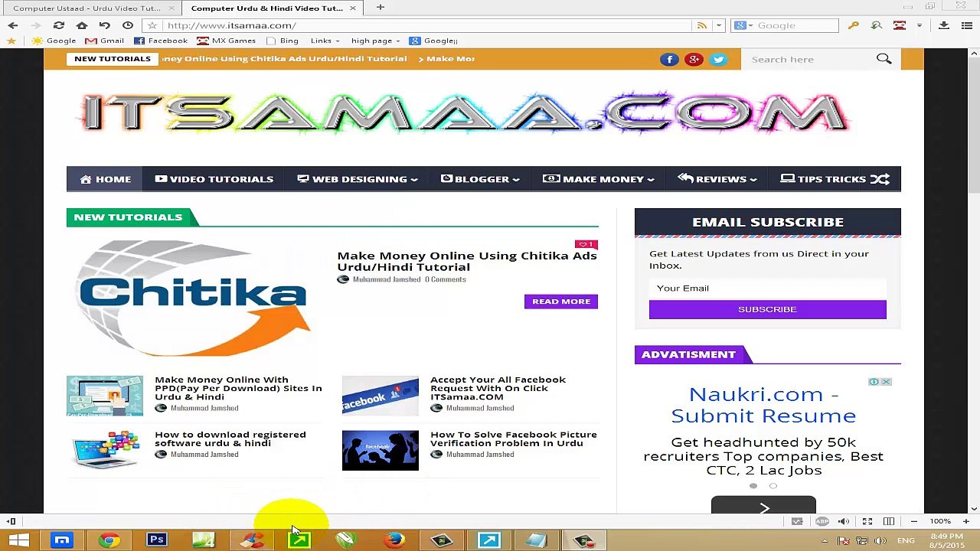The image size is (980, 551).
Task: Open the Facebook request post thumbnail
Action: pos(381,396)
